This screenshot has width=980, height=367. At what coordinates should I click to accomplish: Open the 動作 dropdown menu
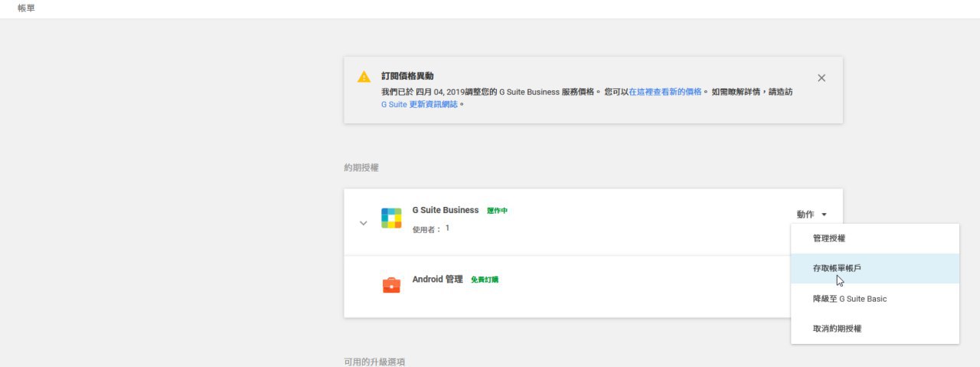(812, 215)
